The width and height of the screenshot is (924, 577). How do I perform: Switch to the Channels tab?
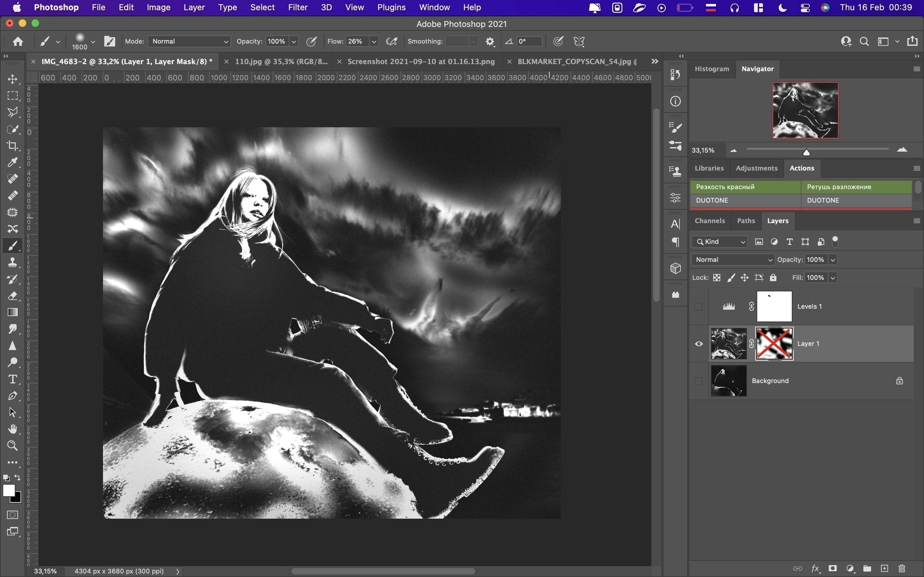(709, 221)
